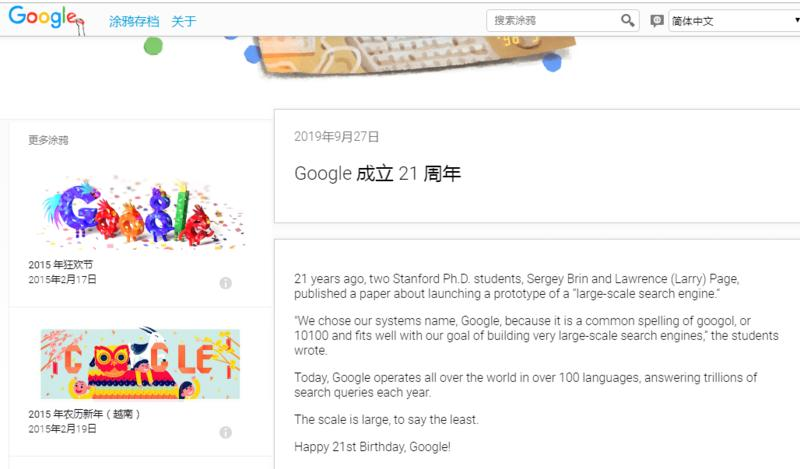The width and height of the screenshot is (800, 469).
Task: Click the feedback speech bubble icon
Action: [x=657, y=20]
